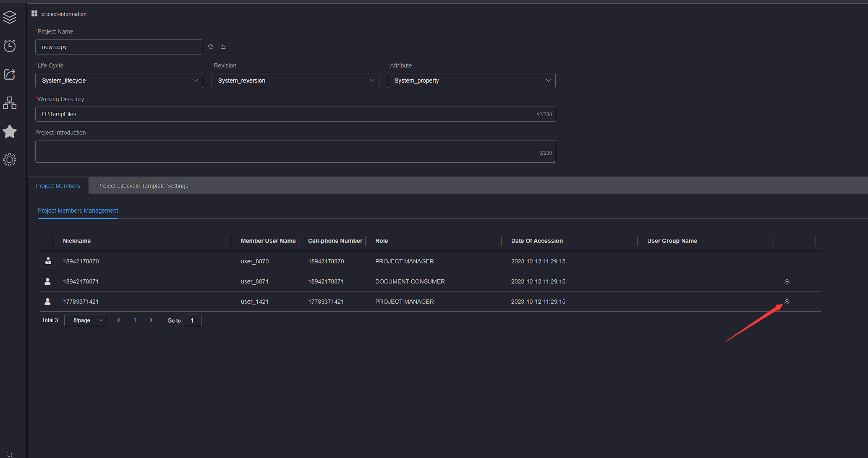The height and width of the screenshot is (458, 868).
Task: Click the Project Name input field
Action: tap(119, 47)
